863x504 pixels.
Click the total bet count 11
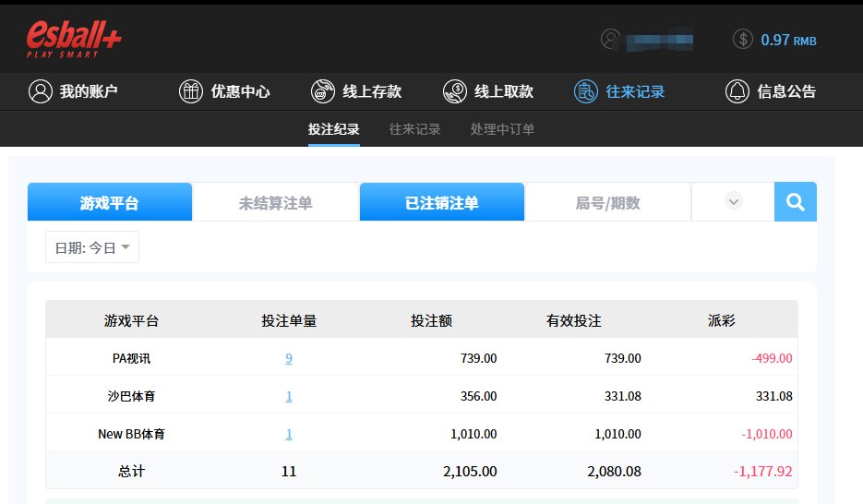pos(289,472)
